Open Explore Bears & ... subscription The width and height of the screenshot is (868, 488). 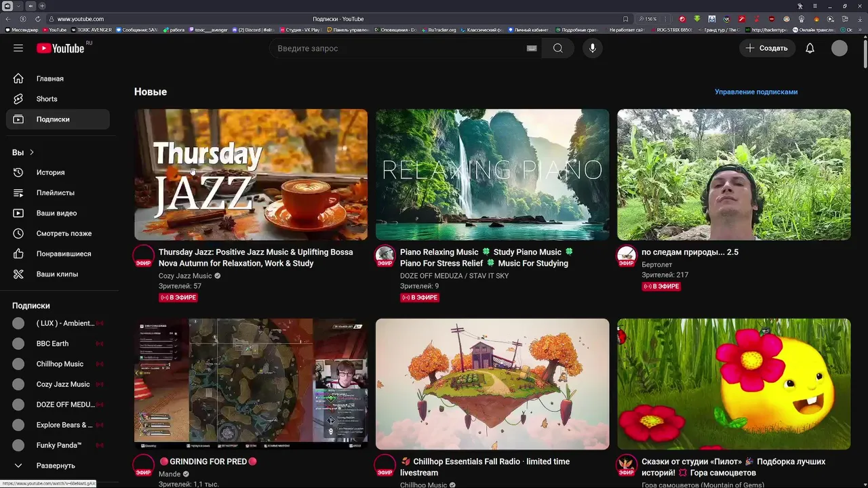58,425
